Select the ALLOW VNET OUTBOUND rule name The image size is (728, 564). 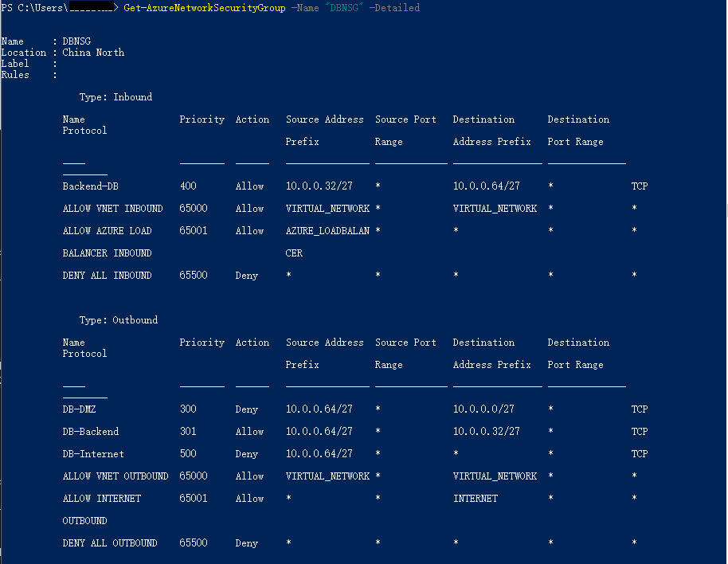(x=115, y=476)
